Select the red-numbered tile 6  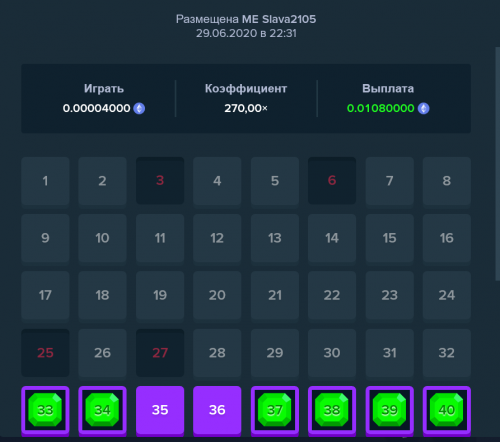332,181
